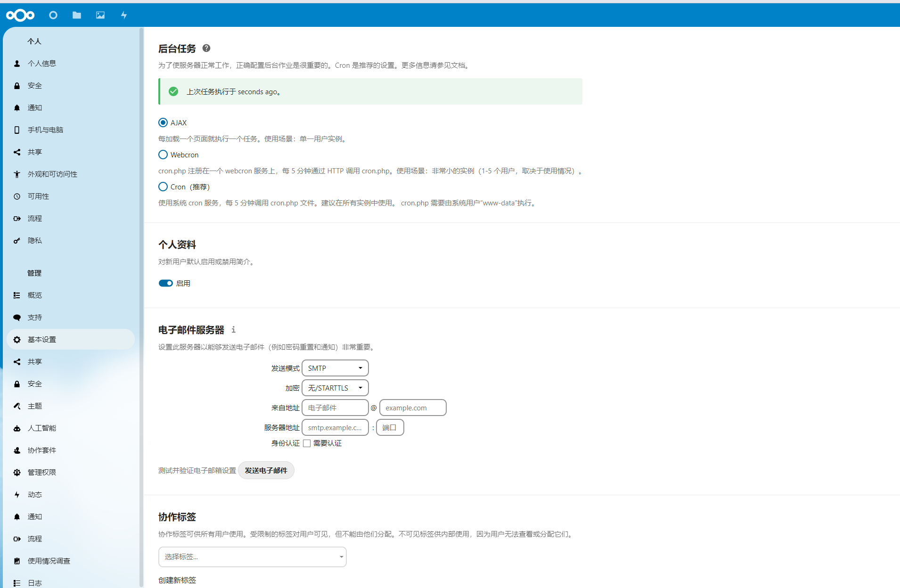Toggle the 启用 profile switch
The image size is (900, 588).
point(166,283)
